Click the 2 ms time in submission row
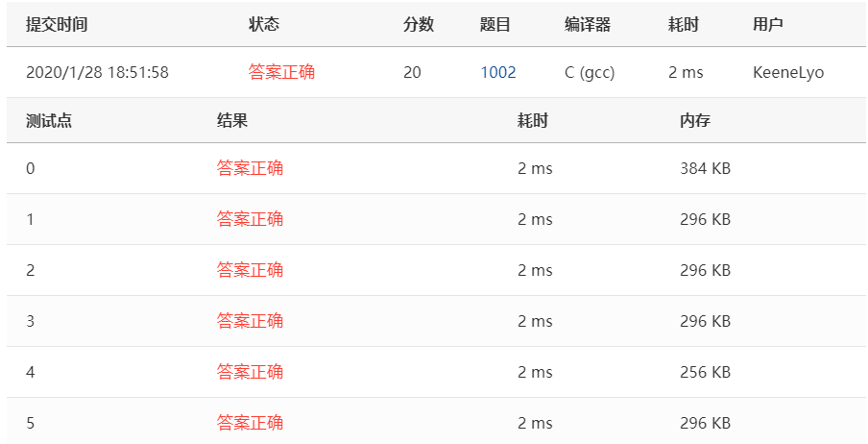The image size is (868, 444). [686, 72]
